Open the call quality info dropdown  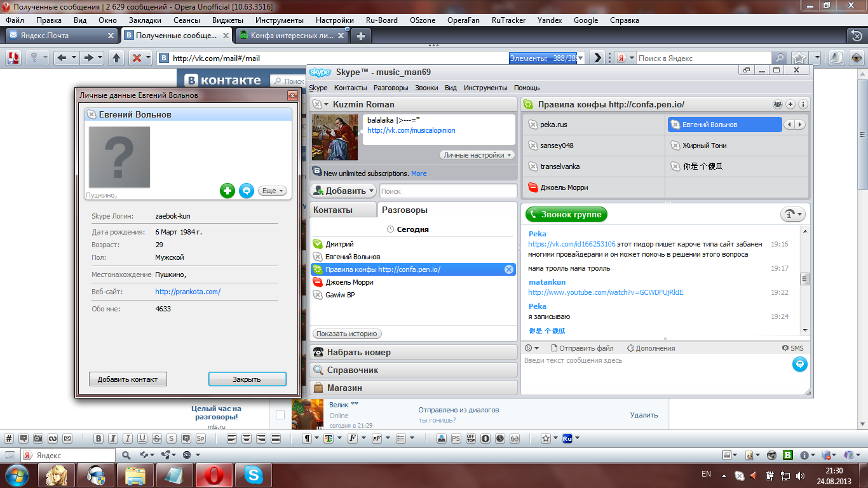pyautogui.click(x=793, y=215)
